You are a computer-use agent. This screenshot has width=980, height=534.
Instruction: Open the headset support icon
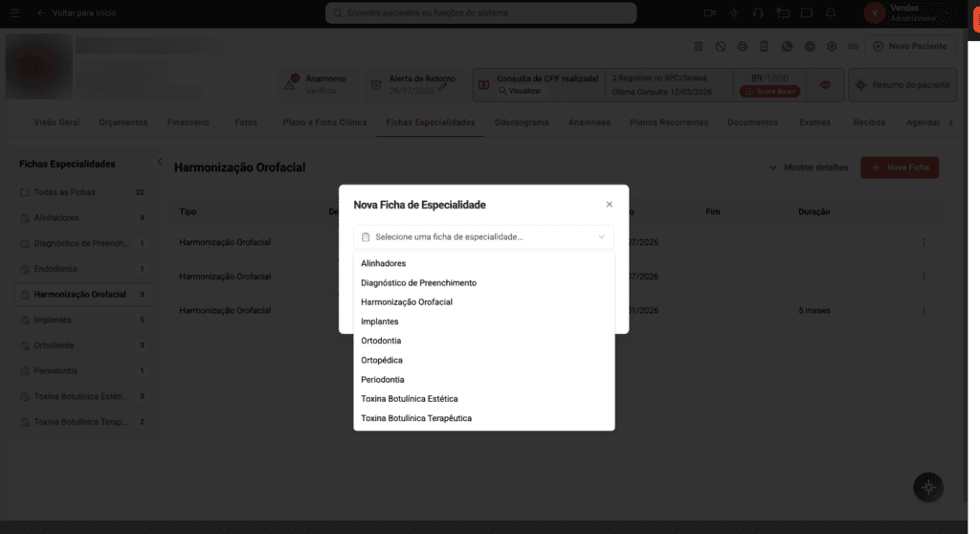[x=758, y=12]
